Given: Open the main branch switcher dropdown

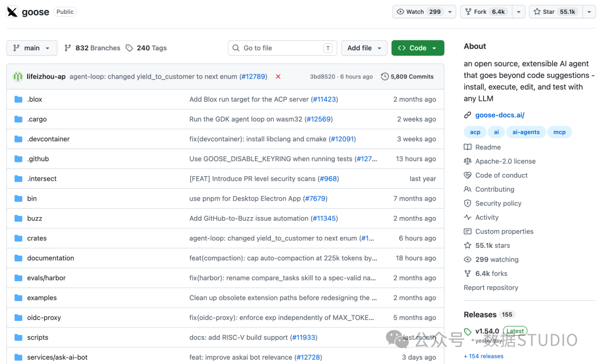Looking at the screenshot, I should 32,48.
